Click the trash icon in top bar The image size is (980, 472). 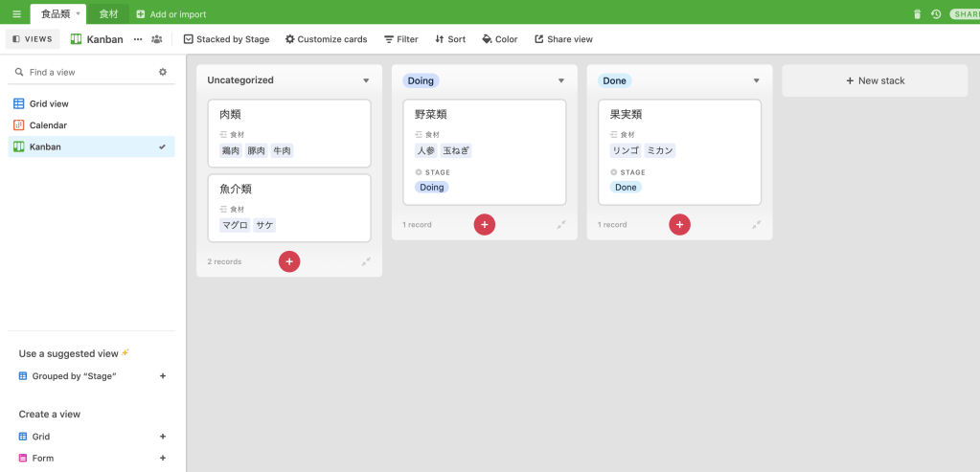click(917, 14)
